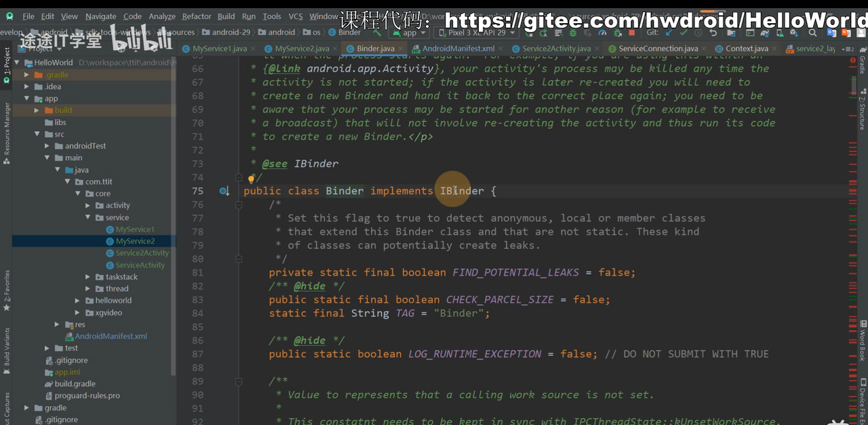Close the AndroidManifest.xml editor tab
868x425 pixels.
coord(500,49)
